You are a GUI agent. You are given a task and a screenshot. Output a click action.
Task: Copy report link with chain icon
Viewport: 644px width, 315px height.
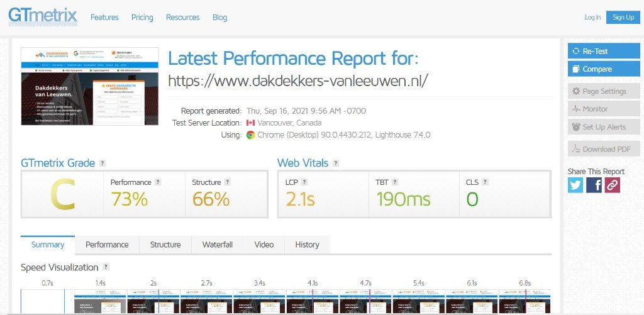click(612, 185)
